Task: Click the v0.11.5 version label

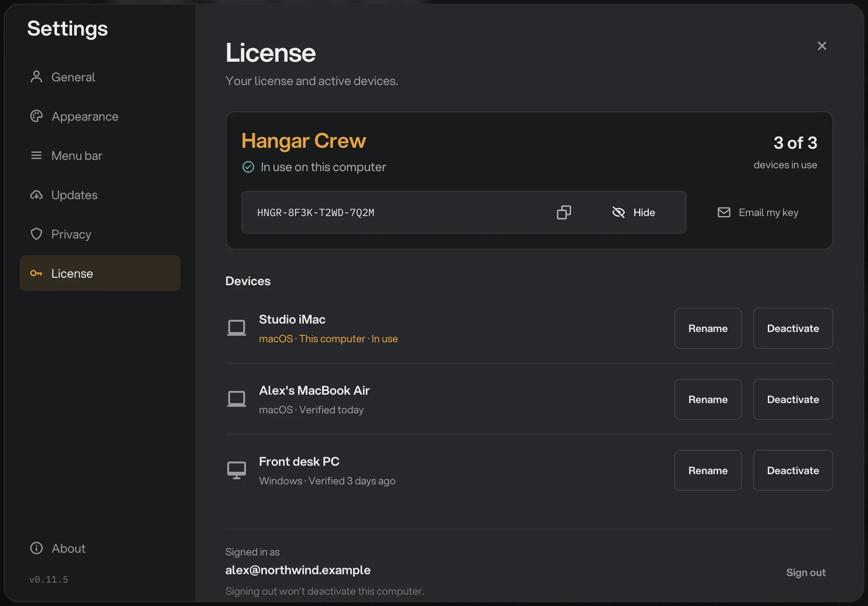Action: 49,579
